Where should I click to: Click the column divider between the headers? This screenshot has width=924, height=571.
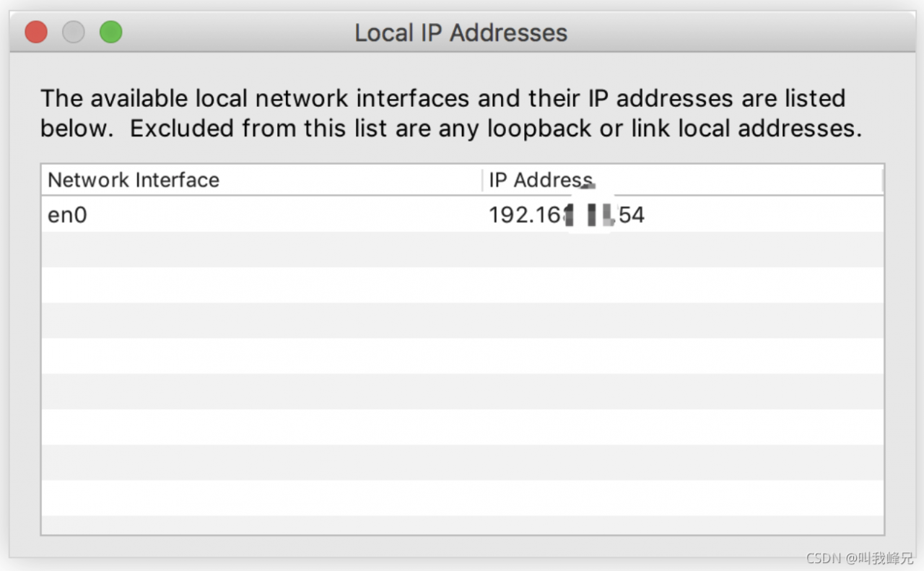pos(482,180)
